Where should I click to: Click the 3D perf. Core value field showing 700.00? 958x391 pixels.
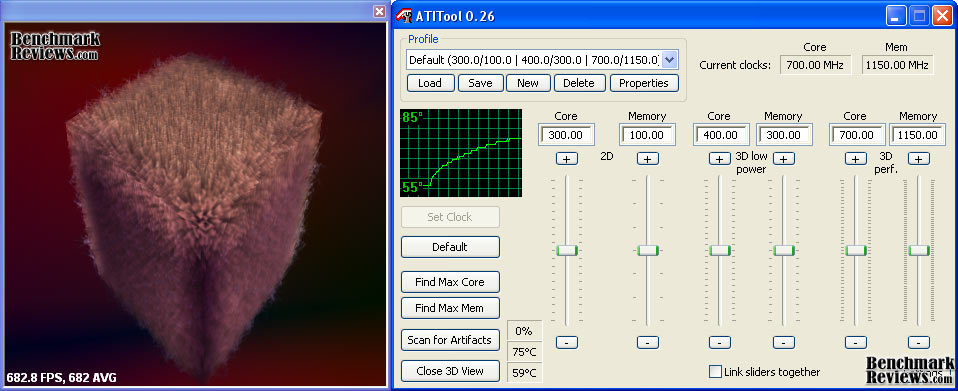(x=857, y=135)
